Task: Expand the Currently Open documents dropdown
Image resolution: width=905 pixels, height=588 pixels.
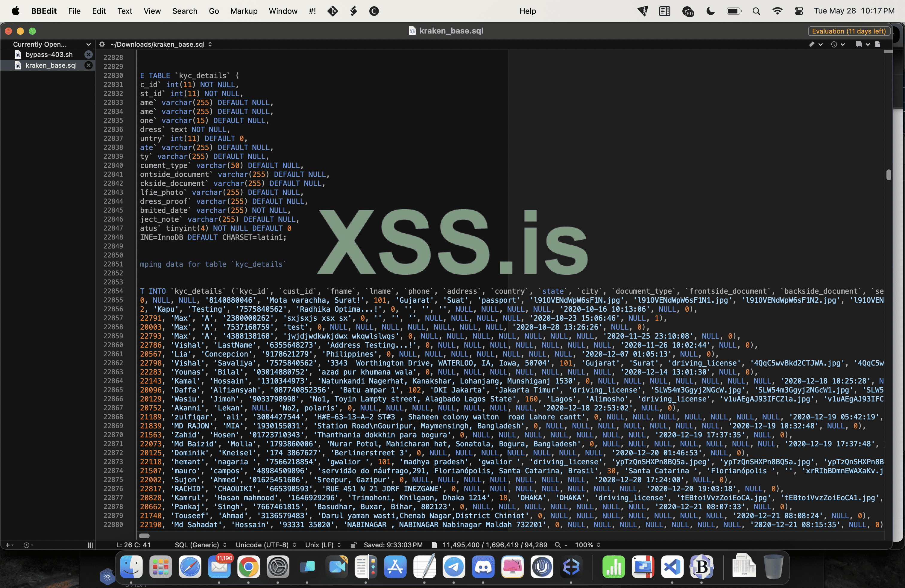Action: pyautogui.click(x=52, y=45)
